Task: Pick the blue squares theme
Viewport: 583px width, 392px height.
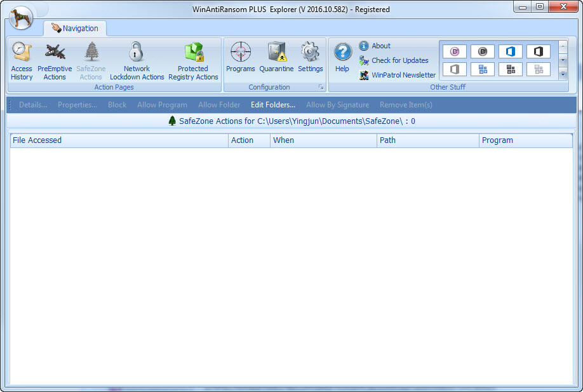Action: tap(483, 69)
